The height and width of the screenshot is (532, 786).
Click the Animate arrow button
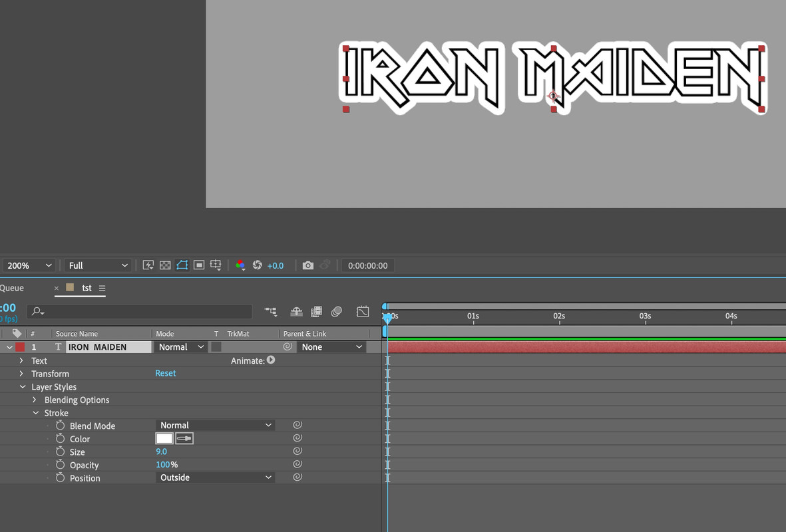[x=271, y=360]
